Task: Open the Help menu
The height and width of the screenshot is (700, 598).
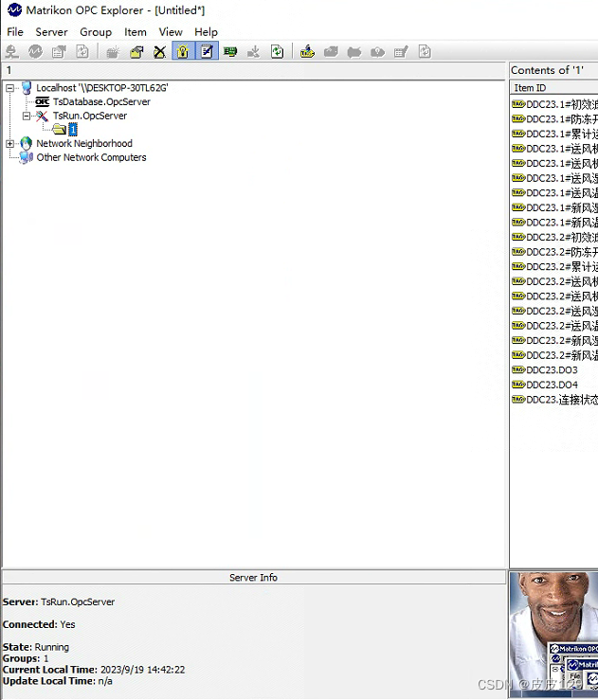Action: pyautogui.click(x=206, y=32)
